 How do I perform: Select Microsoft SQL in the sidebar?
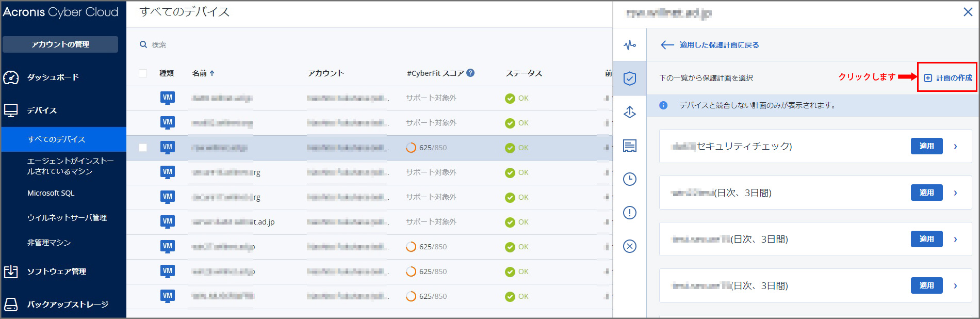[51, 193]
